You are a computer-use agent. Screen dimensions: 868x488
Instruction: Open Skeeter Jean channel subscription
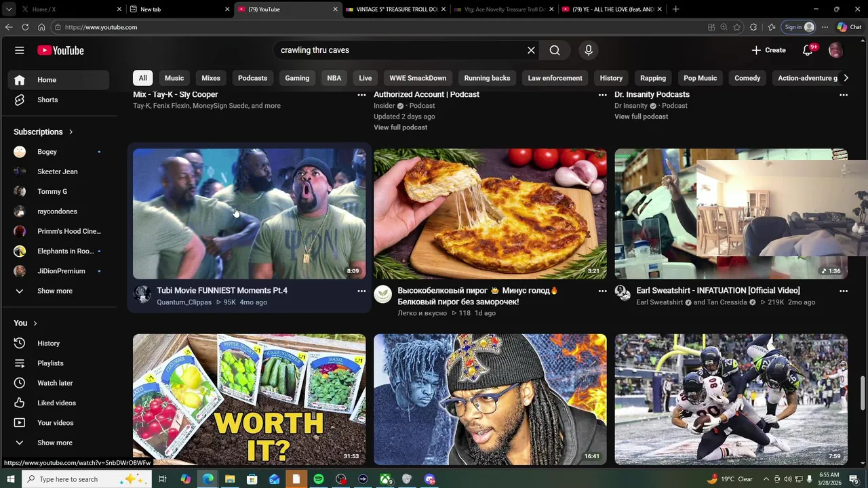(x=59, y=171)
